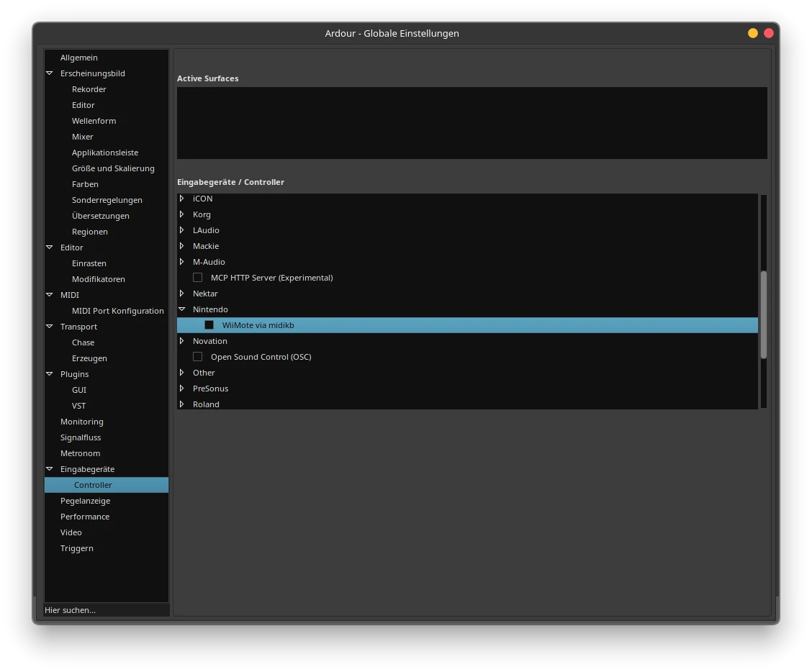Click the yellow minimize window button
812x672 pixels.
pos(752,33)
